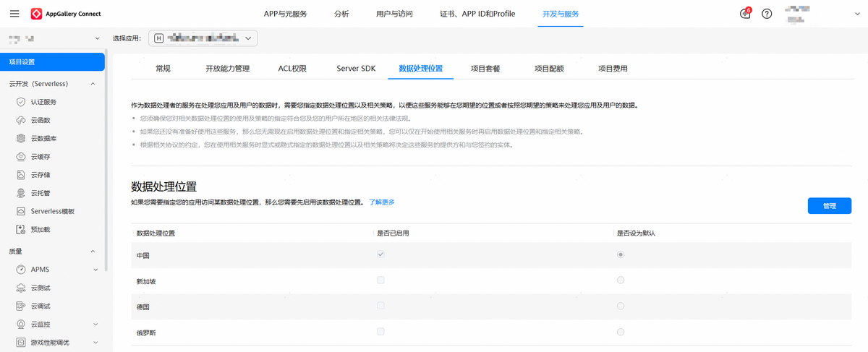Click the 云托管 icon in sidebar
868x352 pixels.
21,193
